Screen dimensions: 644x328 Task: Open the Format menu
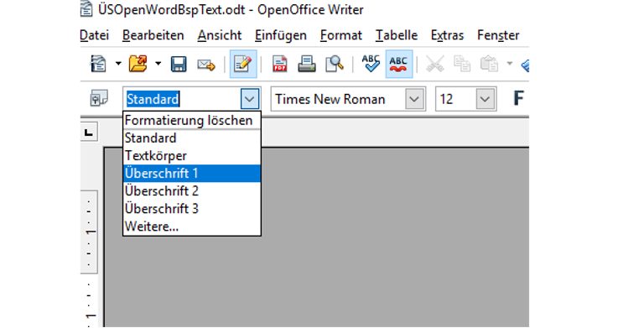[341, 35]
